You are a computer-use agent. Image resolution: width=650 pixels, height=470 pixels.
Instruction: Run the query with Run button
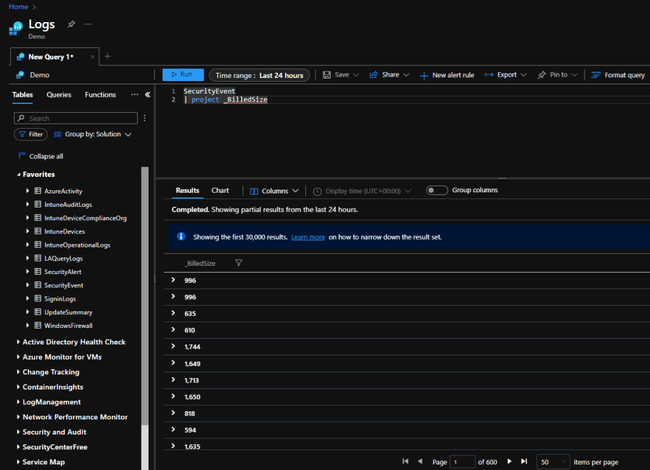183,75
